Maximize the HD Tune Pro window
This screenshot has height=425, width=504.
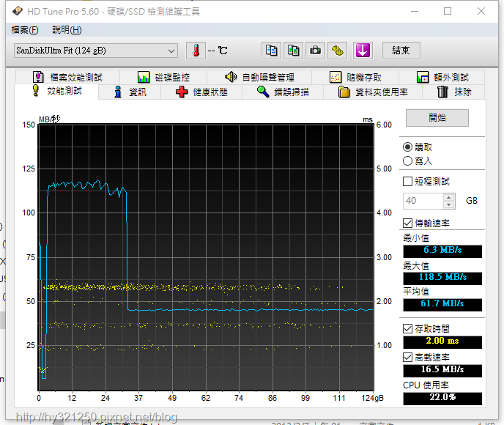448,11
